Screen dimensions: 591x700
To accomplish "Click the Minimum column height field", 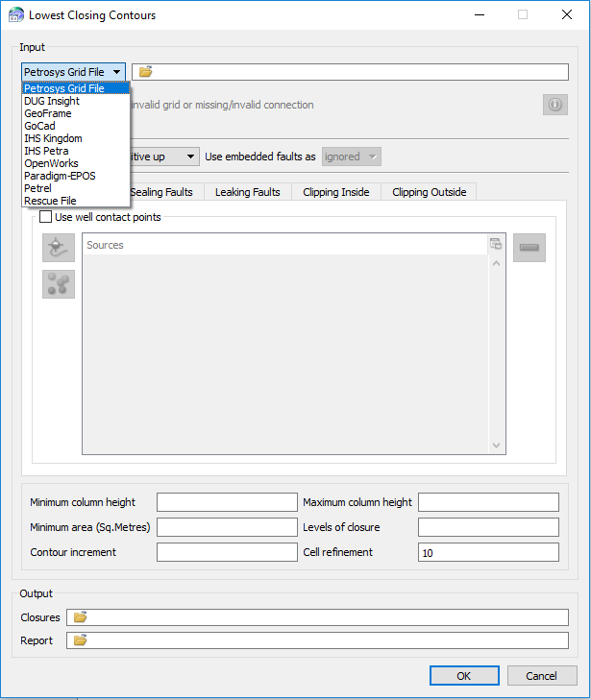I will click(x=227, y=502).
